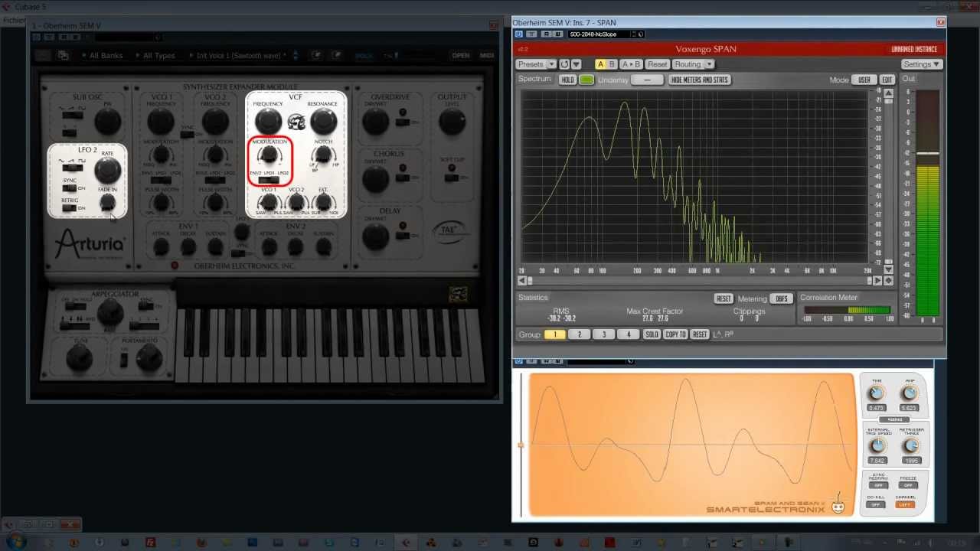
Task: Open the Underlay selector in SPAN
Action: (x=647, y=80)
